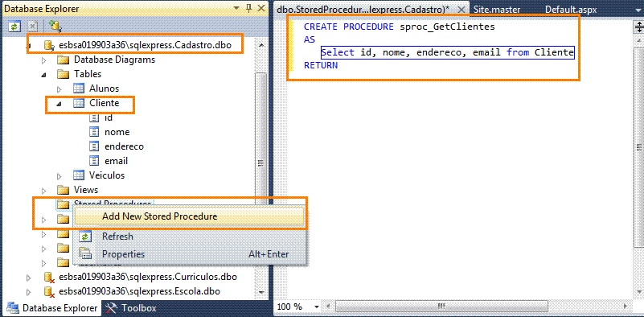
Task: Open the Database Explorer window position dropdown
Action: (x=236, y=8)
